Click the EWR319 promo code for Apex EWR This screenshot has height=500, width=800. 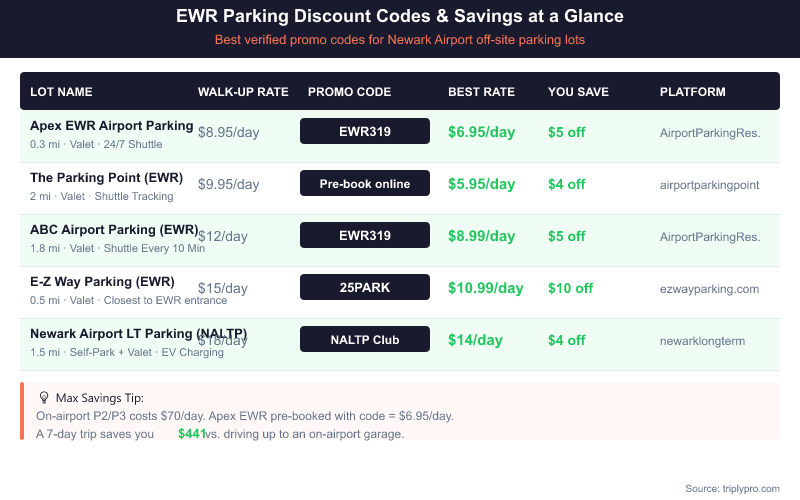365,132
